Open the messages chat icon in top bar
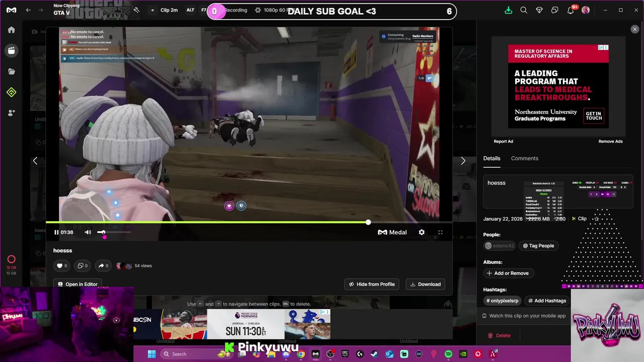Viewport: 644px width, 362px height. tap(554, 10)
